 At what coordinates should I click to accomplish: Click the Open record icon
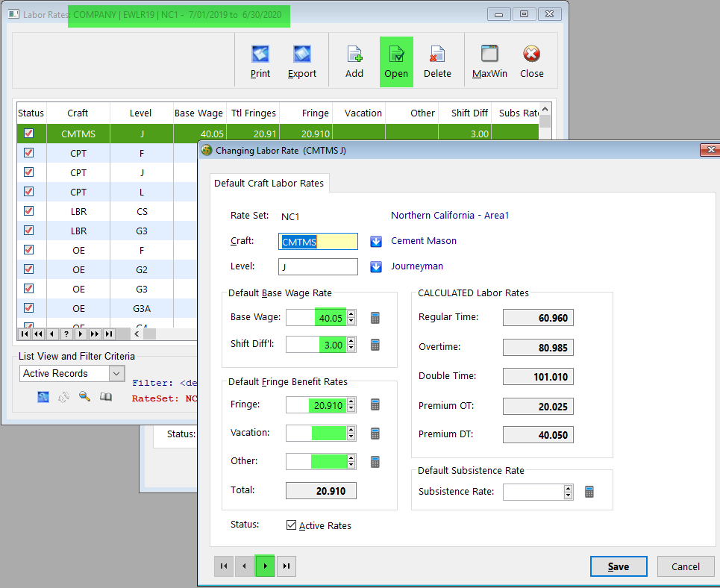tap(396, 54)
